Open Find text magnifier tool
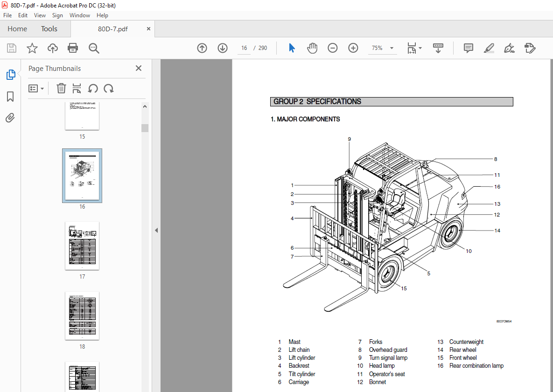This screenshot has width=553, height=392. [x=94, y=48]
